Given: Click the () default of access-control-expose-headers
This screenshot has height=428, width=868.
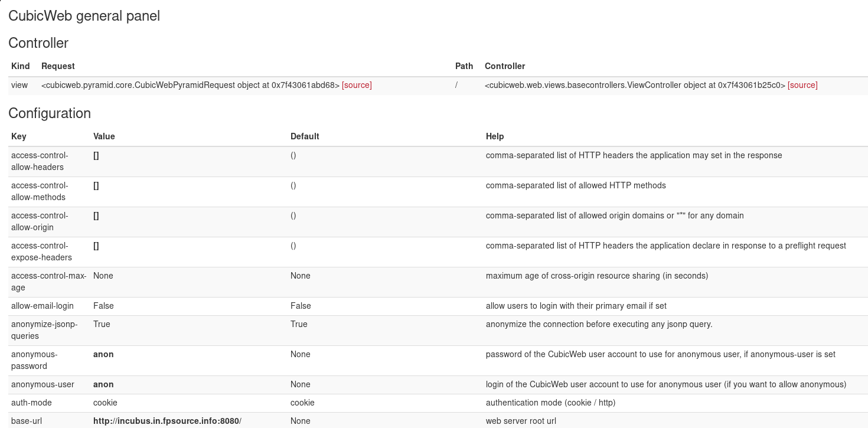Looking at the screenshot, I should tap(293, 246).
